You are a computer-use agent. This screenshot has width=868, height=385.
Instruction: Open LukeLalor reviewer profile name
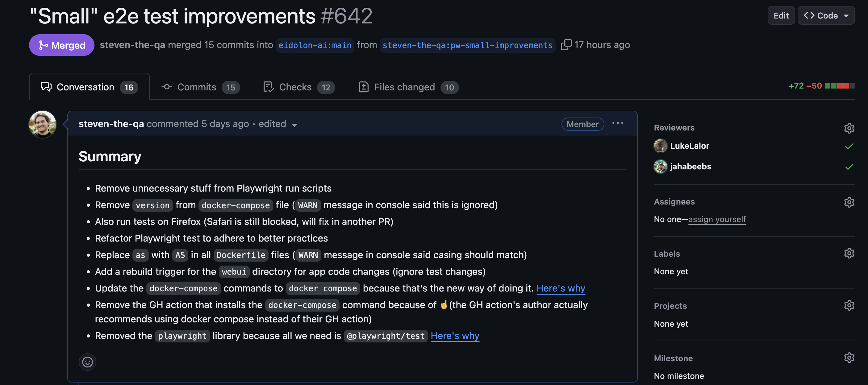pyautogui.click(x=689, y=146)
